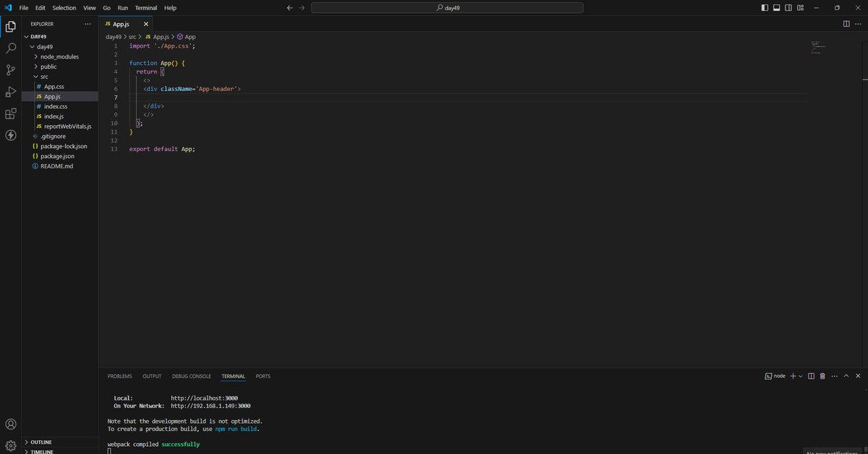The height and width of the screenshot is (454, 868).
Task: Expand the TIMELINE section
Action: [60, 451]
